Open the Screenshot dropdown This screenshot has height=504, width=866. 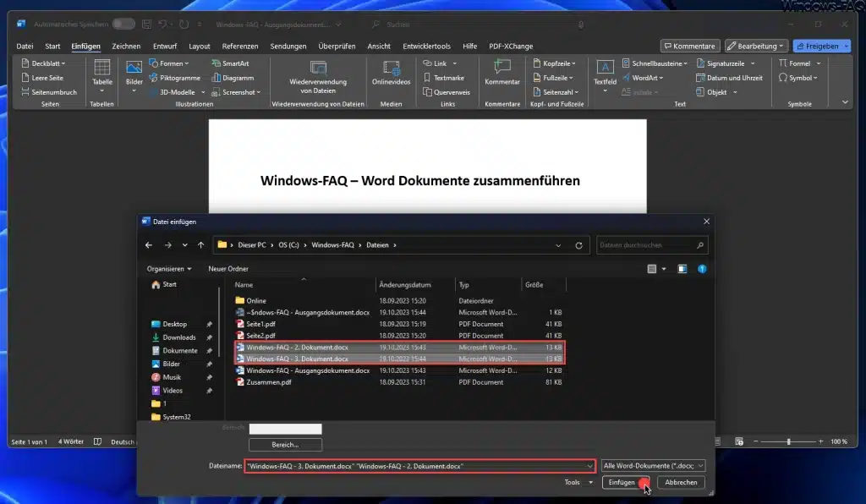pyautogui.click(x=236, y=92)
